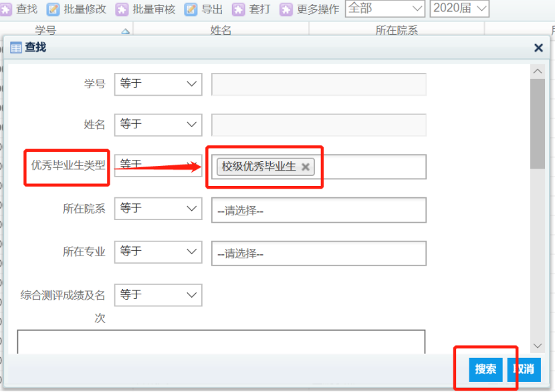
Task: Open the 姓名 operator dropdown
Action: point(158,124)
